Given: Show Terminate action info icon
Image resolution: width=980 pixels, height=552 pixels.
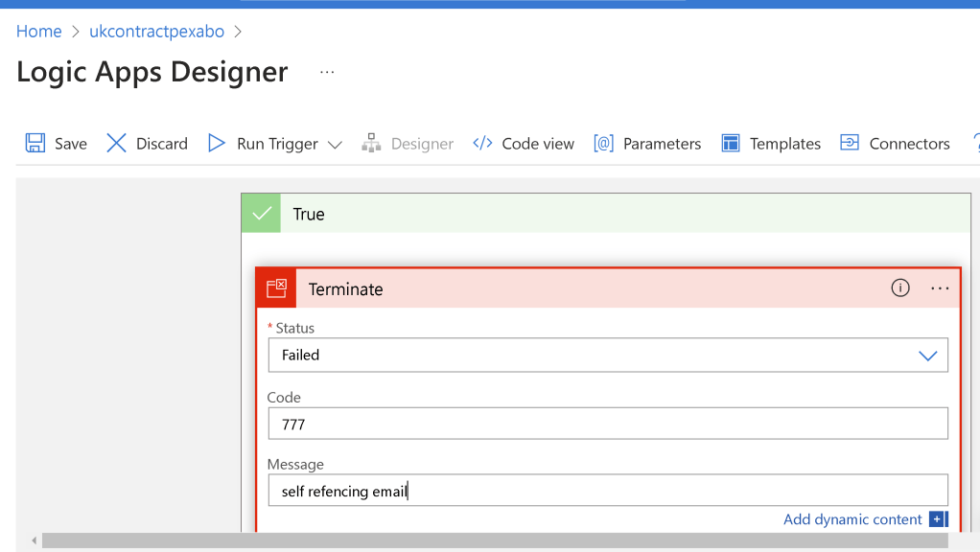Looking at the screenshot, I should point(900,287).
